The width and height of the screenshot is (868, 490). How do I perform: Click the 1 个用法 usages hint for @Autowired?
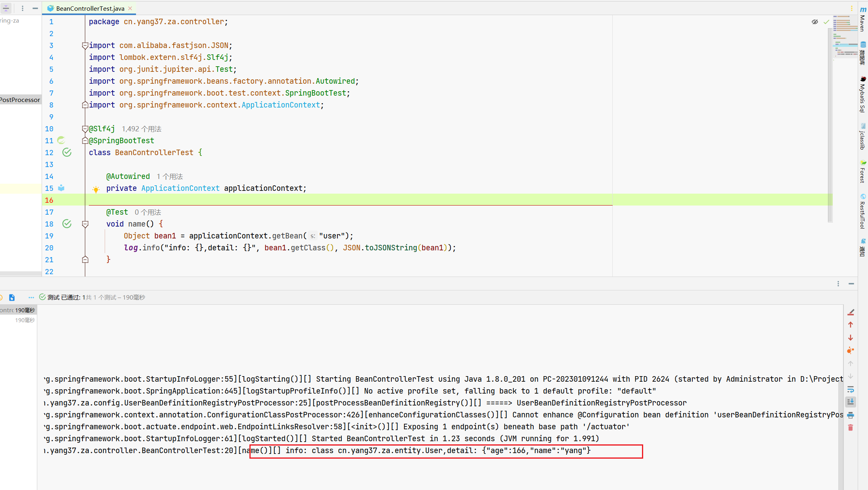pyautogui.click(x=170, y=177)
